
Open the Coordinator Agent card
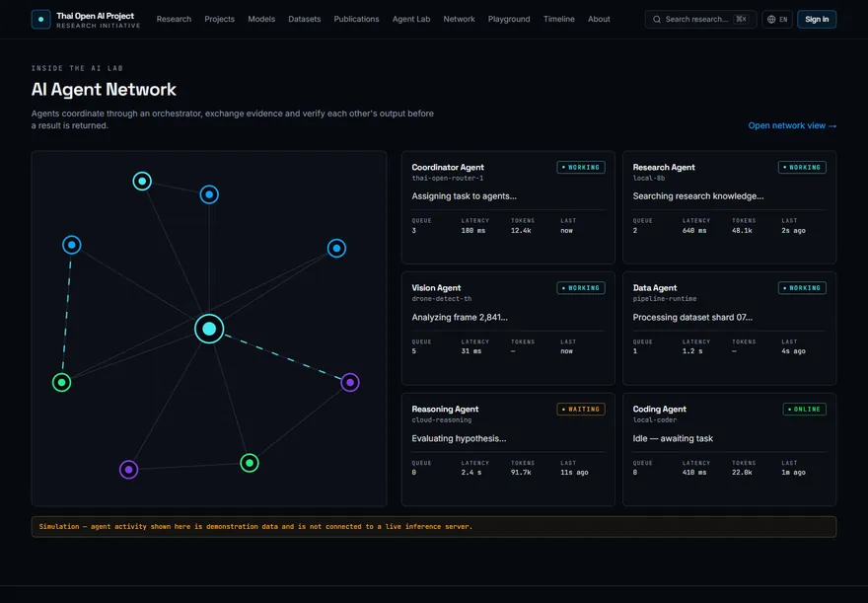click(x=508, y=207)
